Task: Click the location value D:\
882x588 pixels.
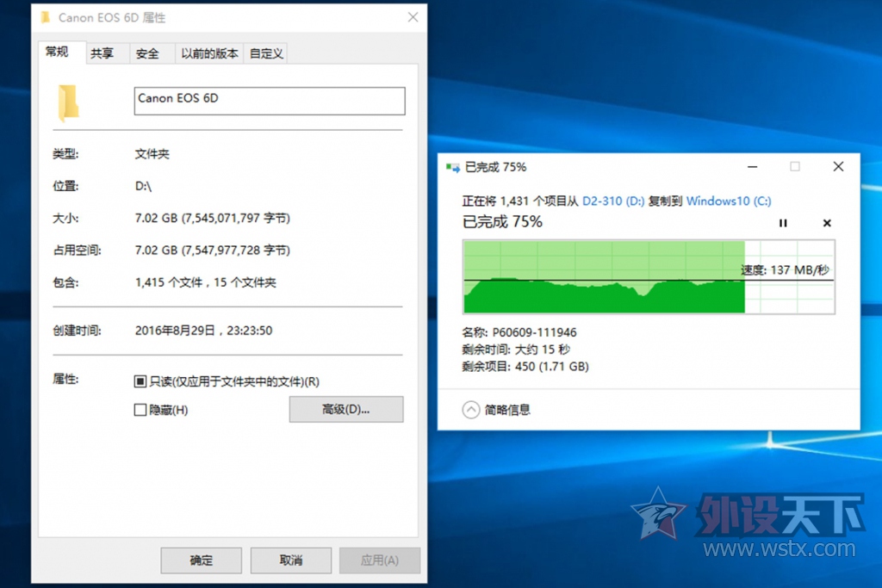Action: (144, 186)
